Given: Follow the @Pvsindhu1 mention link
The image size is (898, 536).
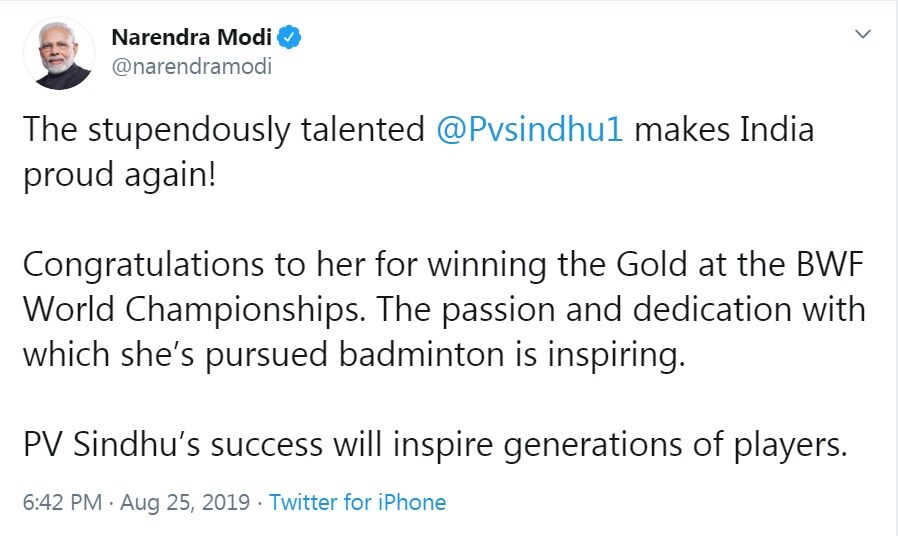Looking at the screenshot, I should coord(529,129).
